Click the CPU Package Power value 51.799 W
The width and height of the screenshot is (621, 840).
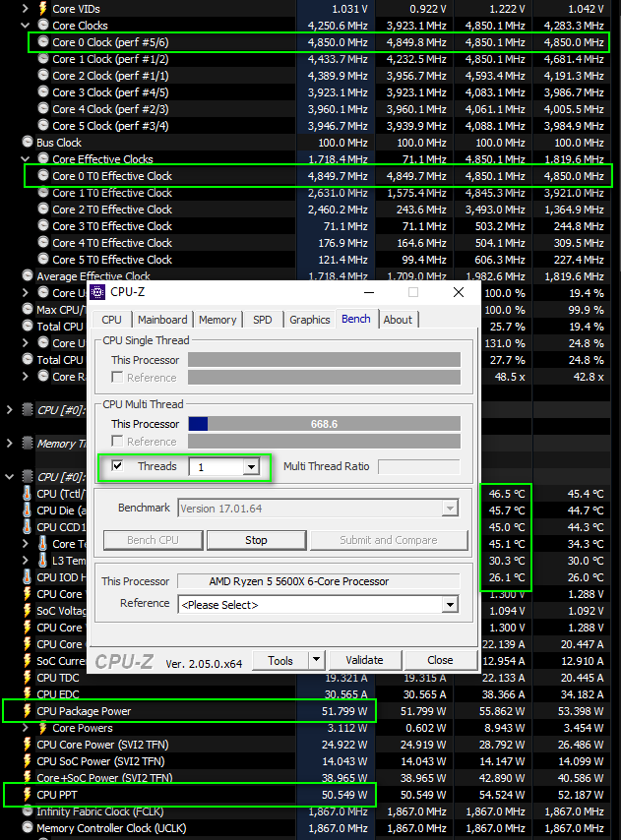pyautogui.click(x=344, y=711)
